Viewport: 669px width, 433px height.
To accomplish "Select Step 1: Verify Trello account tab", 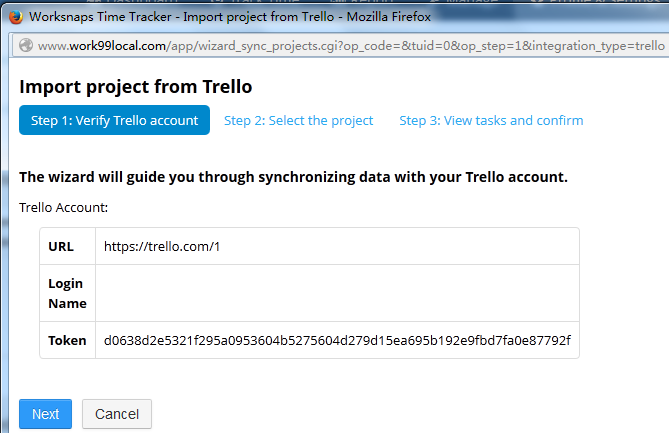I will click(x=114, y=120).
